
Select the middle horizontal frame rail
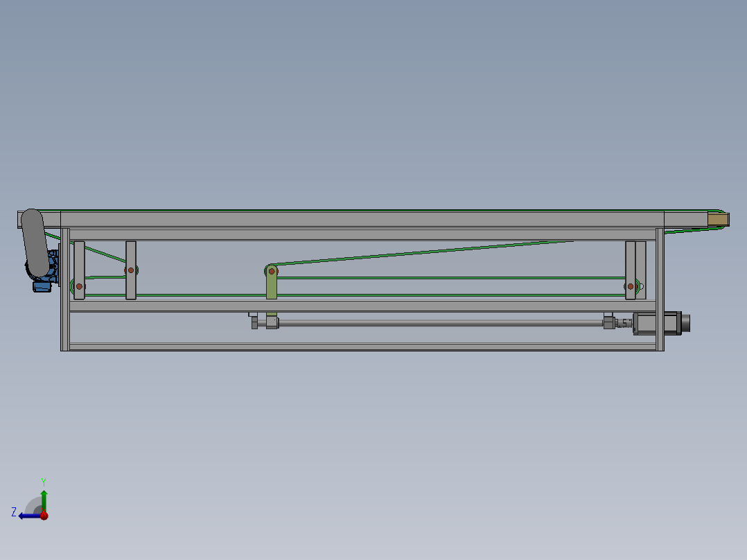click(362, 306)
